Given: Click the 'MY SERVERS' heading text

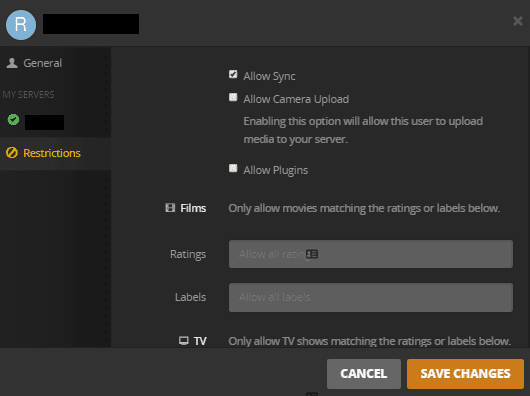Looking at the screenshot, I should tap(28, 95).
